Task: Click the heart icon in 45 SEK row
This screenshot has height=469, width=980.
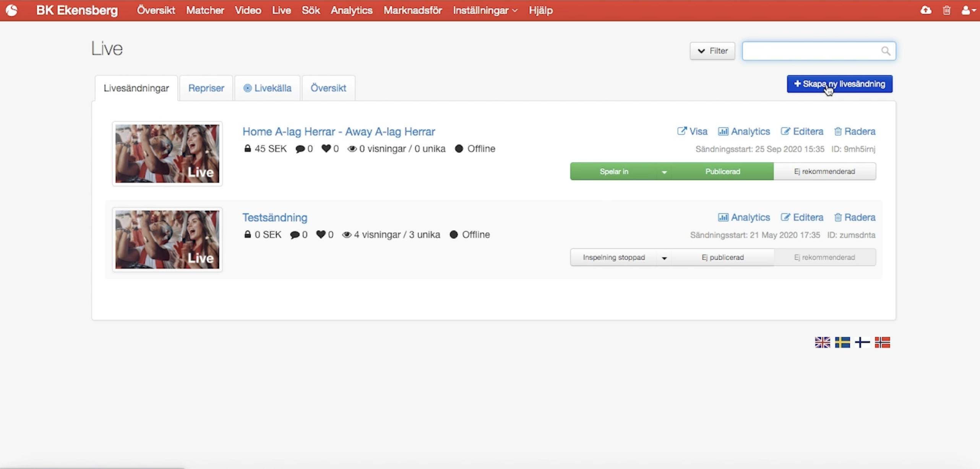Action: 326,149
